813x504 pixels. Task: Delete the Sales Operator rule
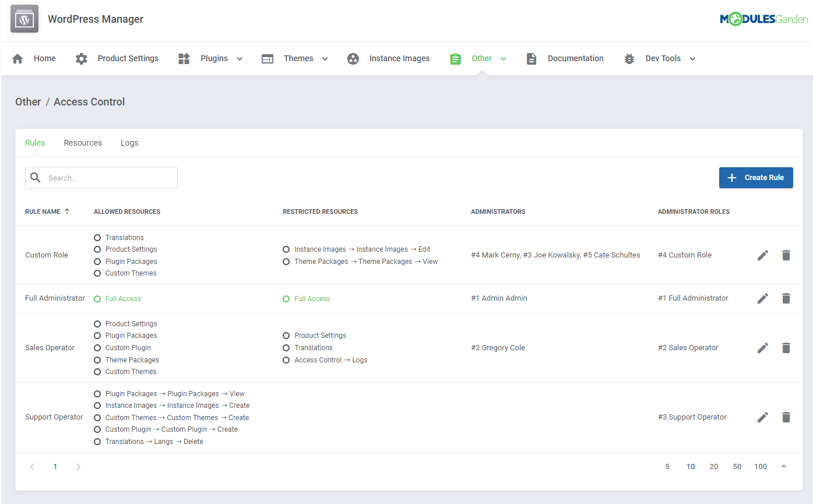pyautogui.click(x=786, y=347)
